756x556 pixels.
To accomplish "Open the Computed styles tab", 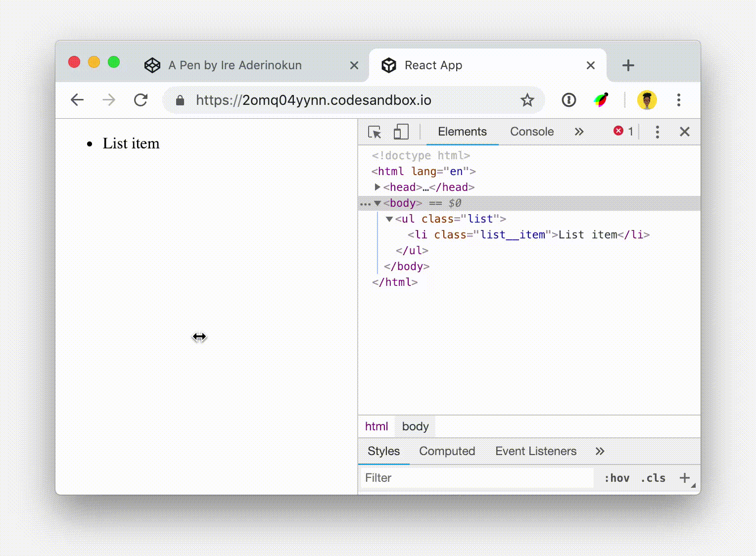I will [x=447, y=451].
